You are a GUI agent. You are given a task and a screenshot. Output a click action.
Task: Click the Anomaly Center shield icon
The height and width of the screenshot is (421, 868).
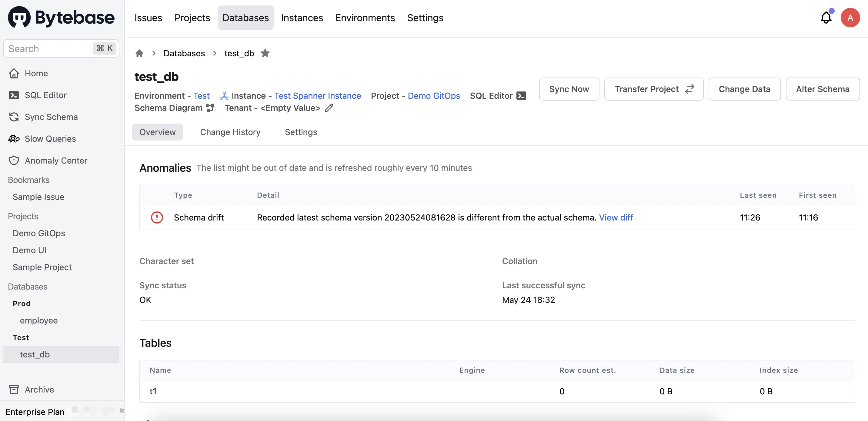pos(14,161)
